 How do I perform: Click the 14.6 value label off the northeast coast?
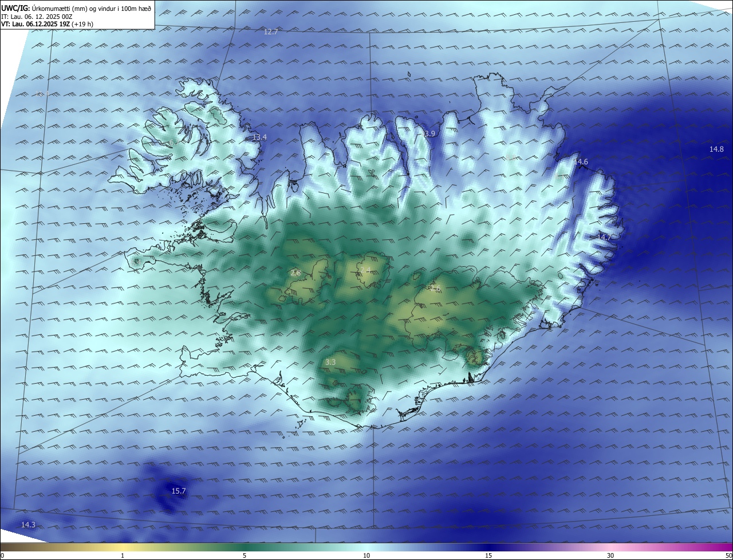[581, 162]
